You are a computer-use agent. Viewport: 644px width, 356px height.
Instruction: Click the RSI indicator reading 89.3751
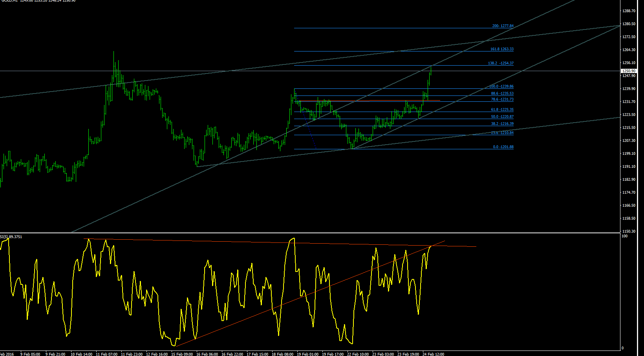click(15, 237)
